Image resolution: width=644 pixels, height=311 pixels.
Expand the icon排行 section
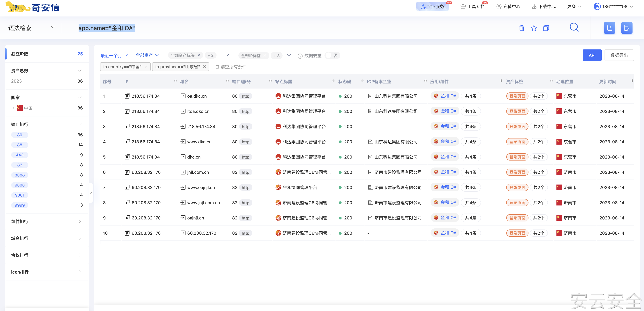pos(79,272)
